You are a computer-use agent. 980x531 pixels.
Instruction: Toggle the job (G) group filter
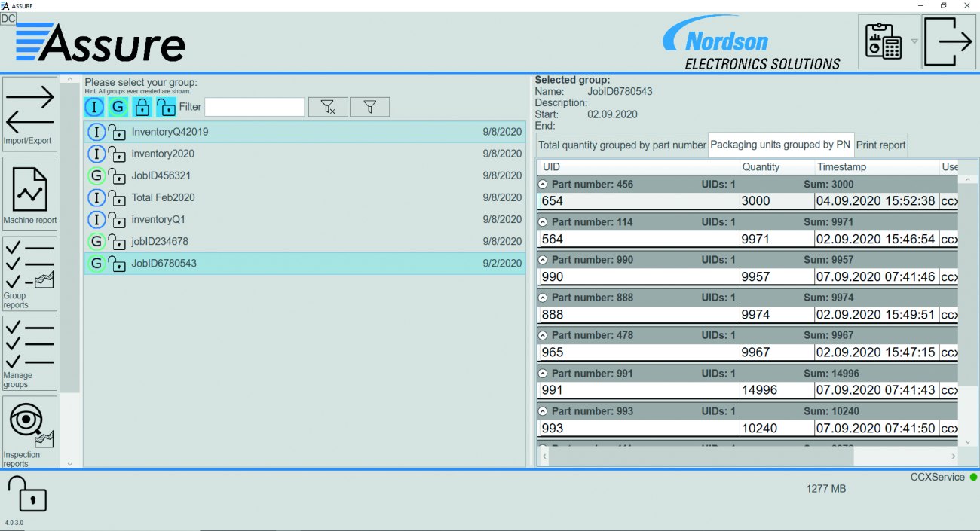(x=118, y=107)
